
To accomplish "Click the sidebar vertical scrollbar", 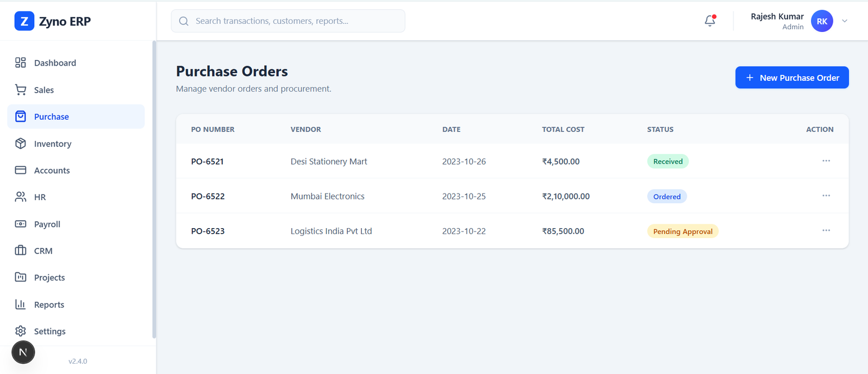I will (154, 190).
